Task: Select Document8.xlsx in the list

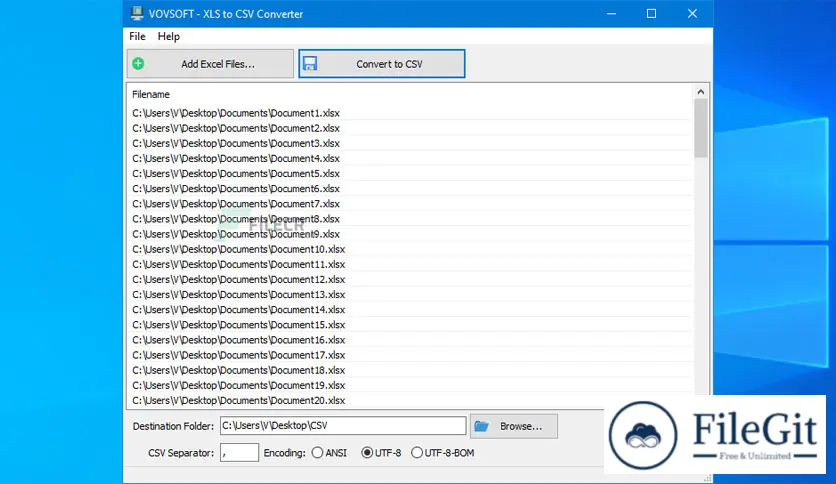Action: [x=236, y=219]
